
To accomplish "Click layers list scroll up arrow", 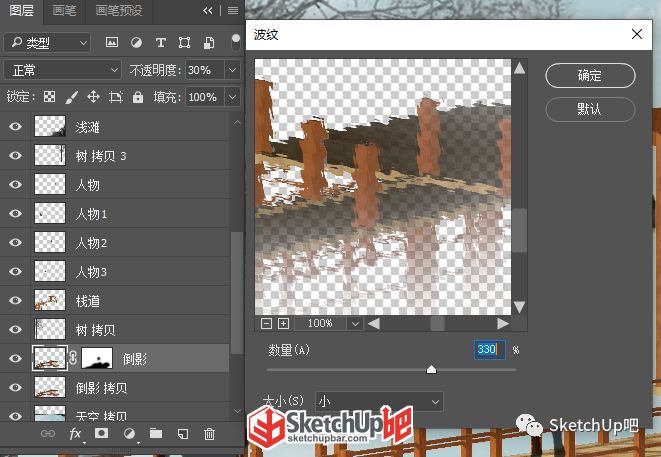I will point(237,123).
